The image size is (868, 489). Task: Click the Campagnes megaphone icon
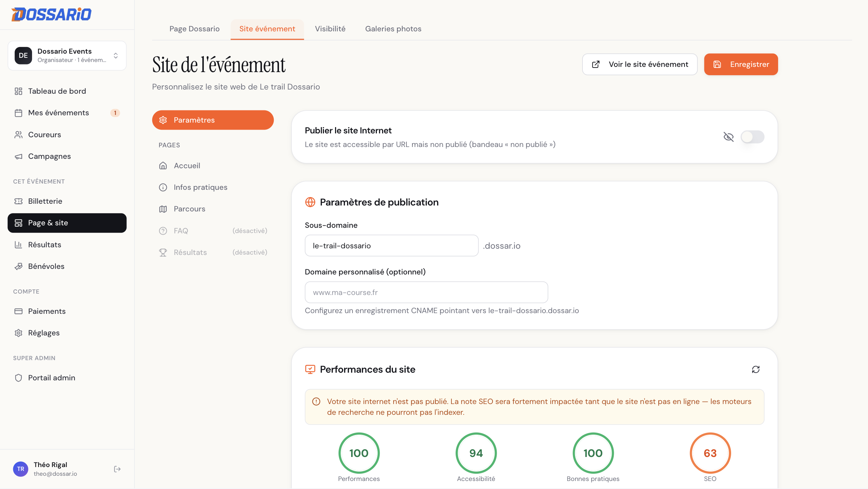[18, 156]
